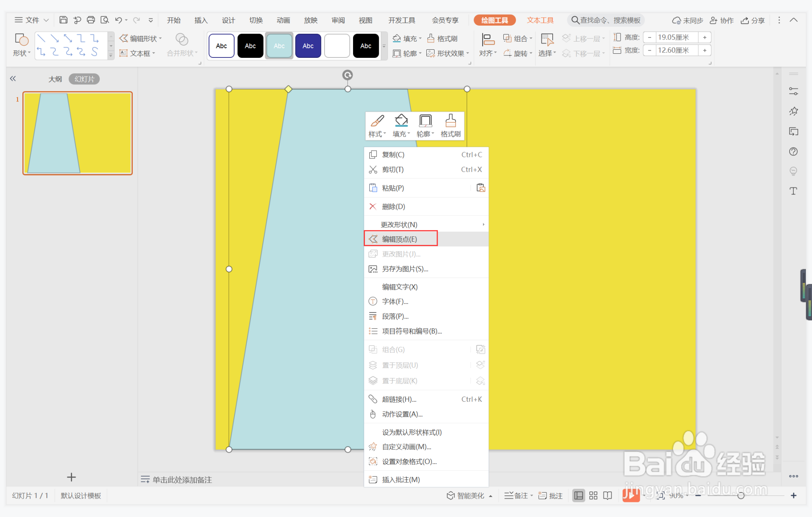812x517 pixels.
Task: Increase the height value with plus
Action: [704, 37]
